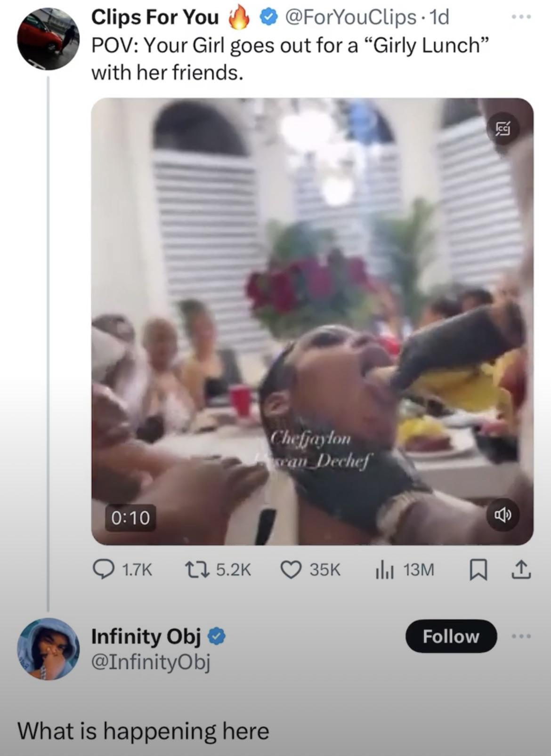Open more options for Clips For You tweet
This screenshot has width=551, height=756.
click(521, 17)
